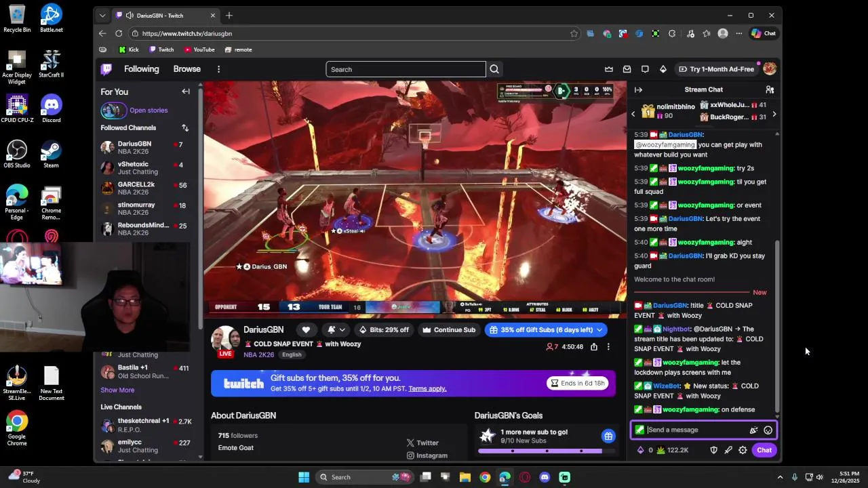Open the Twitch bookmark in bookmarks bar

[161, 49]
